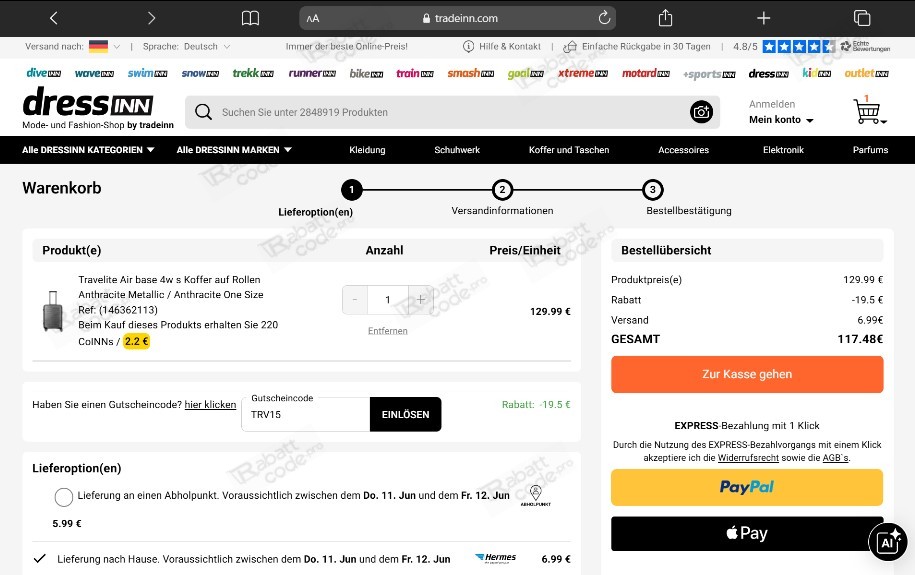Image resolution: width=915 pixels, height=575 pixels.
Task: Open the xtremeinn store logo
Action: [x=583, y=73]
